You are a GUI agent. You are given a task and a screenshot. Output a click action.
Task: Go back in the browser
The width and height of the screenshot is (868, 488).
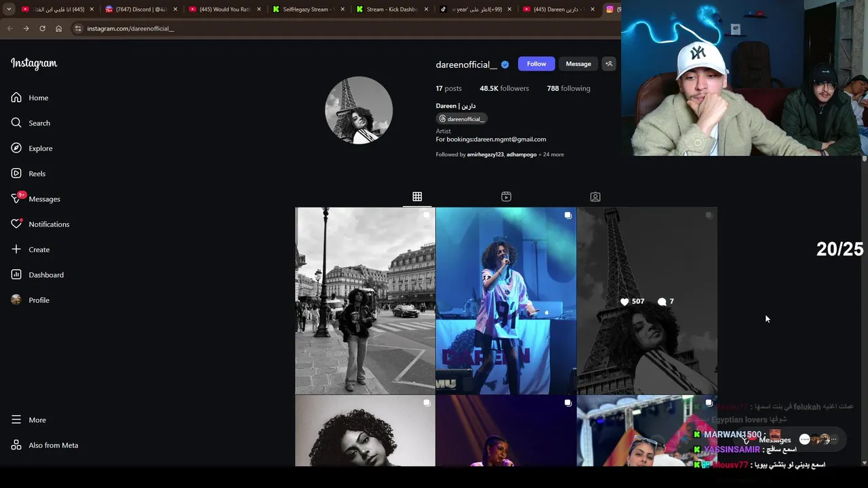[9, 28]
